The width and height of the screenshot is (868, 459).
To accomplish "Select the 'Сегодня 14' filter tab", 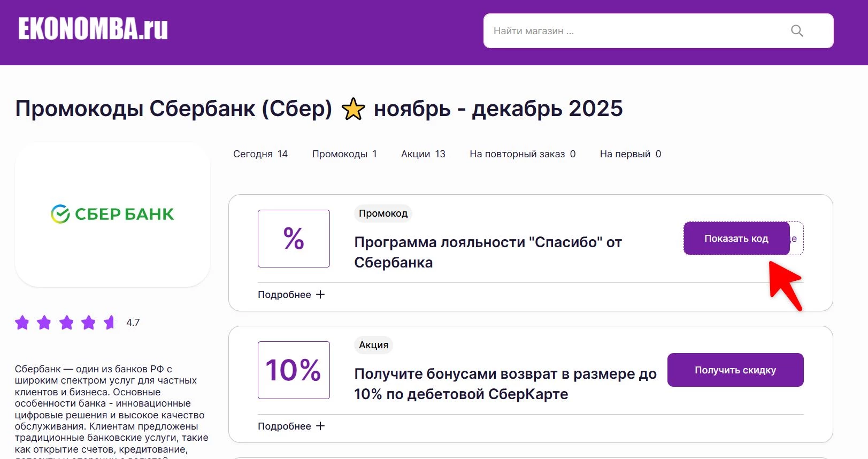I will tap(260, 154).
